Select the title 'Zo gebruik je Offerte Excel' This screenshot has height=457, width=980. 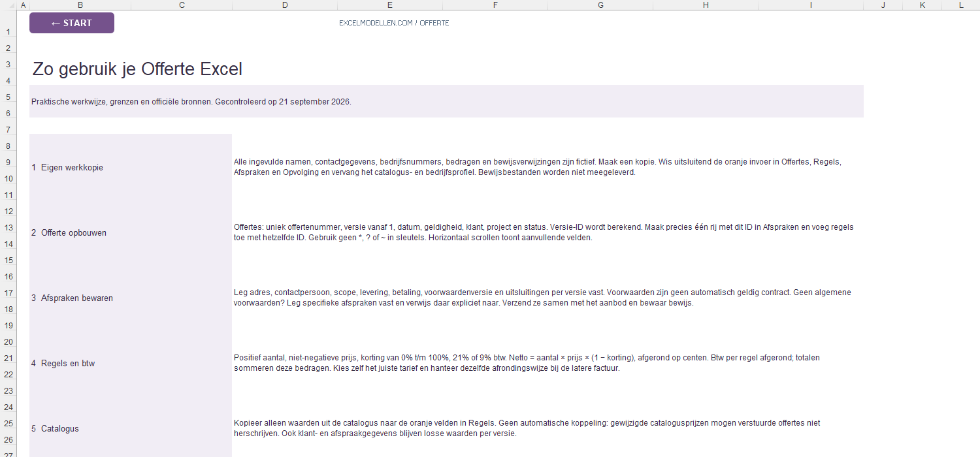coord(137,69)
